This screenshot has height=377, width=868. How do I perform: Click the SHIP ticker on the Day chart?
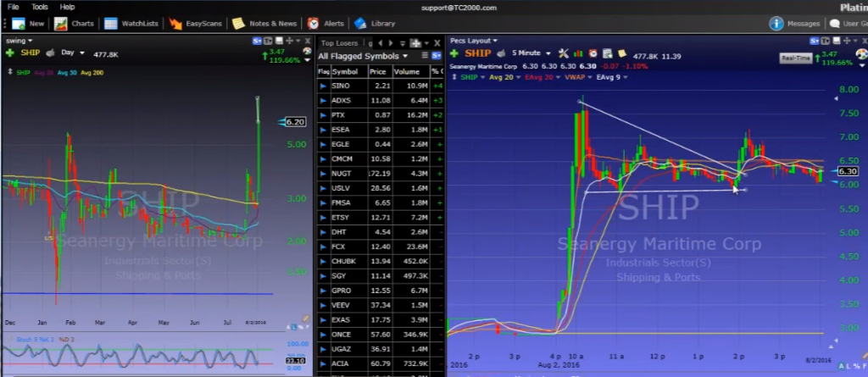point(31,53)
